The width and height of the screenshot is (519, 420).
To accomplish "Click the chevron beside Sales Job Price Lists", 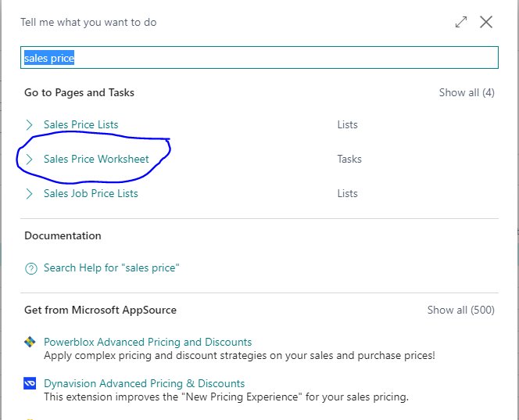I will click(29, 194).
